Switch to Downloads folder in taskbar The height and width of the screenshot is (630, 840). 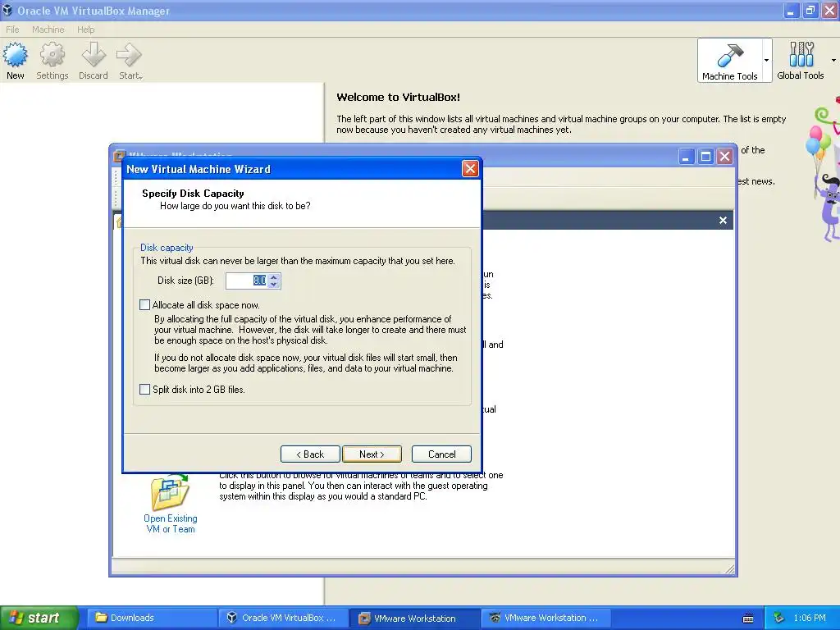point(151,618)
